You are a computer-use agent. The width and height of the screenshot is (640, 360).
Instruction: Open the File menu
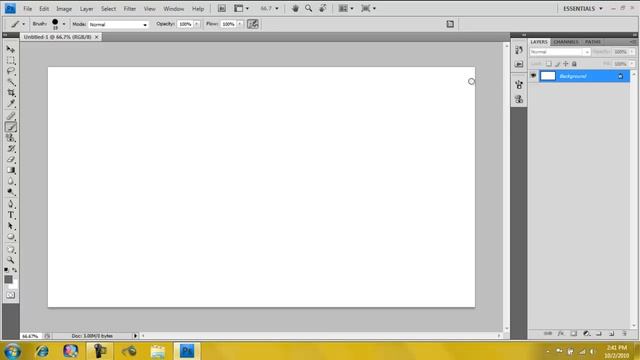[27, 9]
